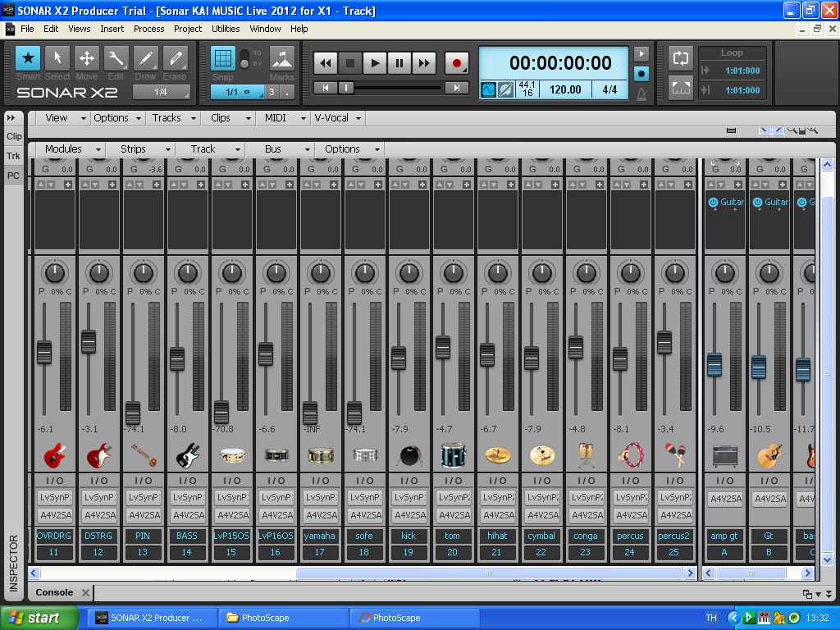Toggle the metronome icon
The width and height of the screenshot is (840, 630).
click(x=641, y=95)
